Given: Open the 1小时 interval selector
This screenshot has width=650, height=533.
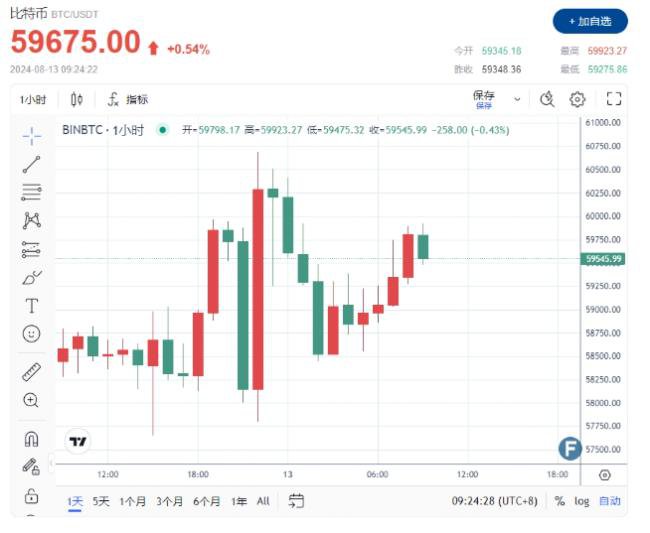Looking at the screenshot, I should 33,99.
